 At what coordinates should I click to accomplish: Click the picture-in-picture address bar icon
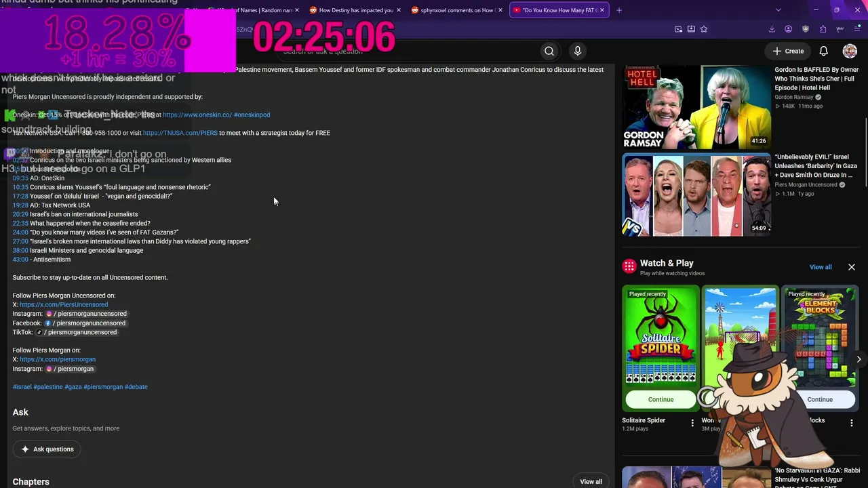(x=678, y=29)
